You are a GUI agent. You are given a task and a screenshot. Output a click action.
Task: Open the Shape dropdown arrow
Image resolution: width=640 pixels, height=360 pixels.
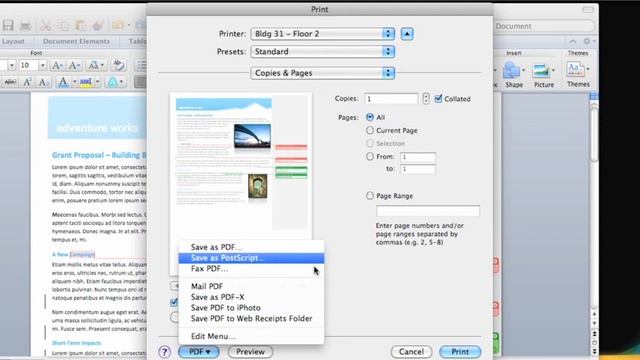click(x=524, y=70)
